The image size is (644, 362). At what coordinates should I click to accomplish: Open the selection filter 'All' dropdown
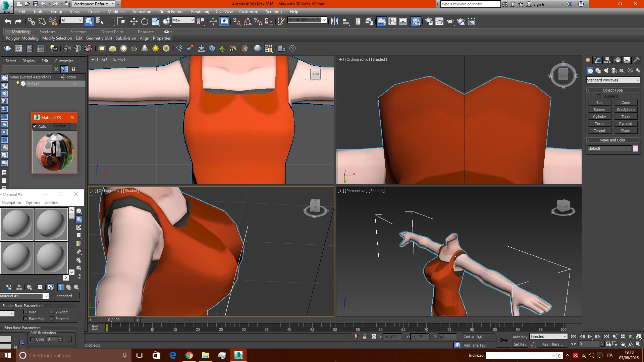(72, 20)
